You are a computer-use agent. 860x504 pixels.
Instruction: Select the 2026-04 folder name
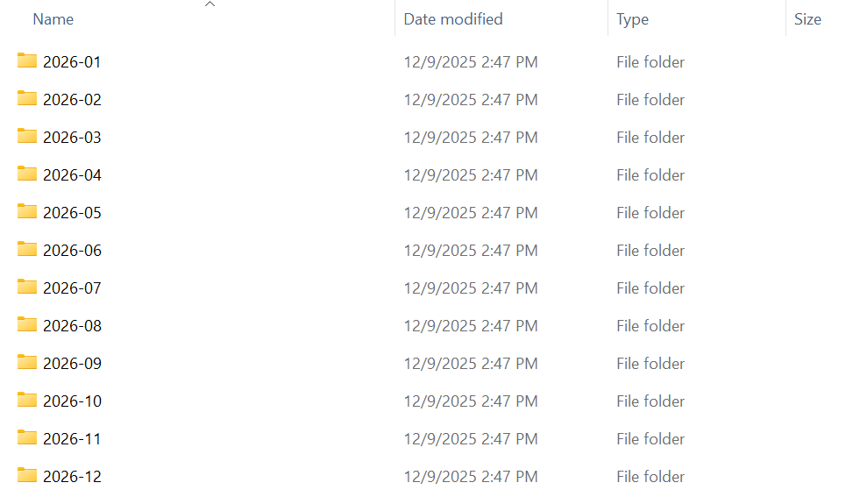72,175
